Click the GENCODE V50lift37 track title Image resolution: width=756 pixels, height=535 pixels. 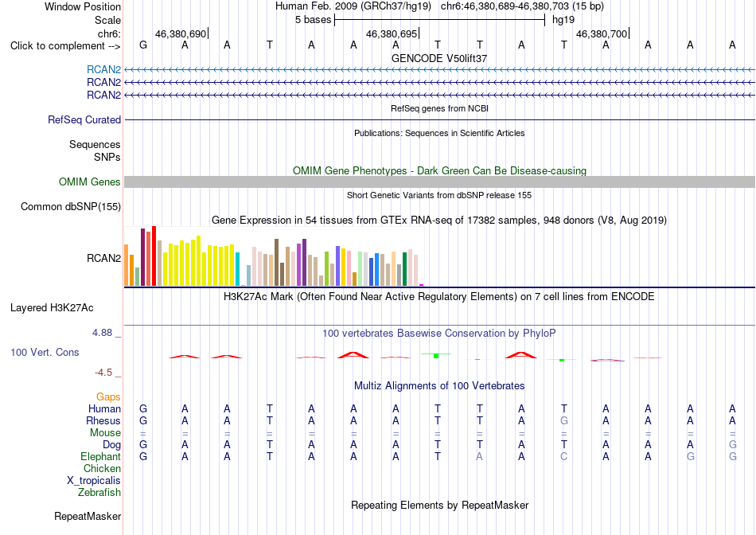tap(439, 58)
